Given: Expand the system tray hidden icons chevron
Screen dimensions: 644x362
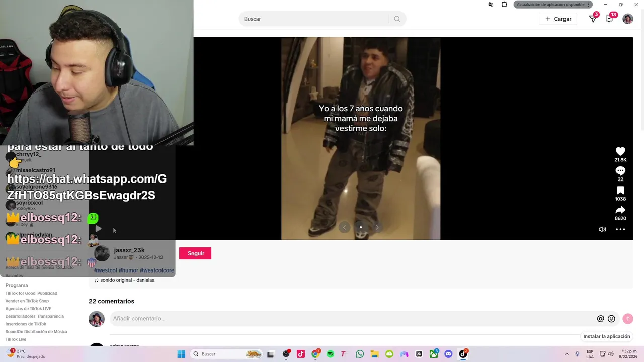Looking at the screenshot, I should click(566, 354).
